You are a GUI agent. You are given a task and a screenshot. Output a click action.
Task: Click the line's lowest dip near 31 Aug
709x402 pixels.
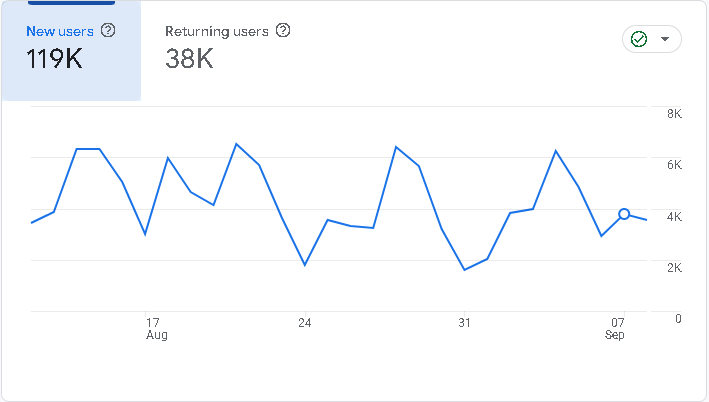[x=465, y=270]
